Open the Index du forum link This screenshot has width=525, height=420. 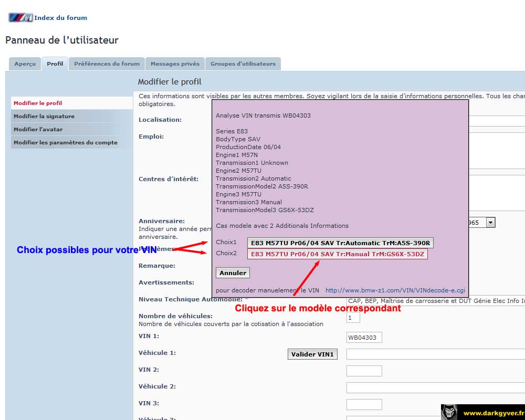click(x=60, y=18)
